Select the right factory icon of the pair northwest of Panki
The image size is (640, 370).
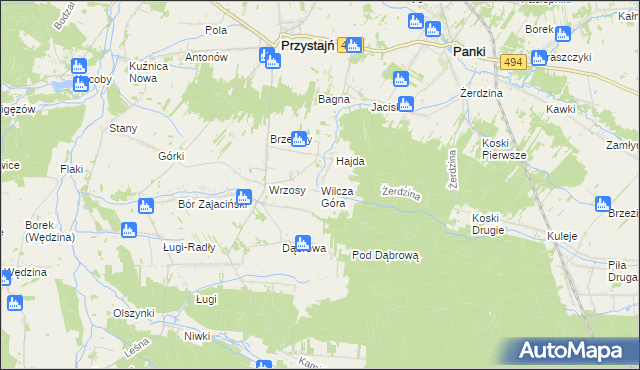point(433,29)
